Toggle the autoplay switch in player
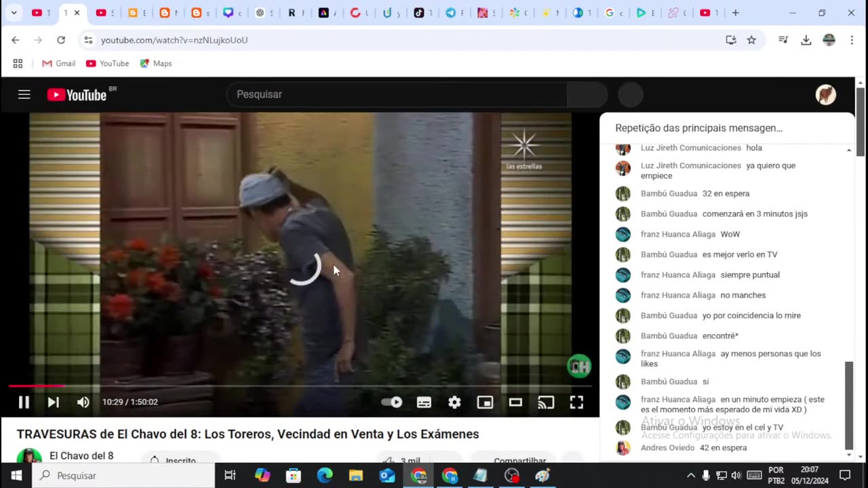868x488 pixels. [392, 402]
